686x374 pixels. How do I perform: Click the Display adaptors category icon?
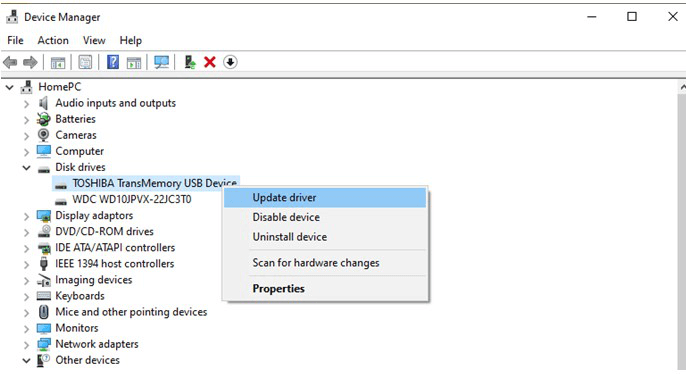[x=44, y=216]
